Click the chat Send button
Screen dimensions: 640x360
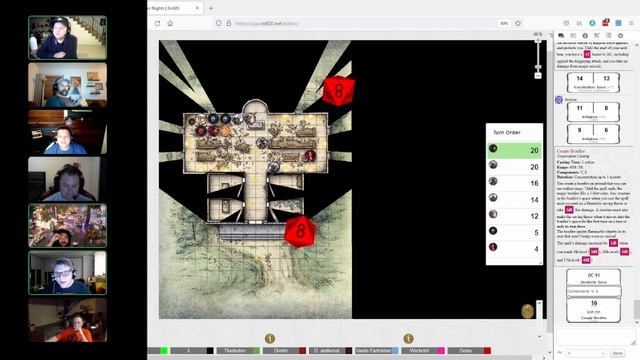[618, 353]
